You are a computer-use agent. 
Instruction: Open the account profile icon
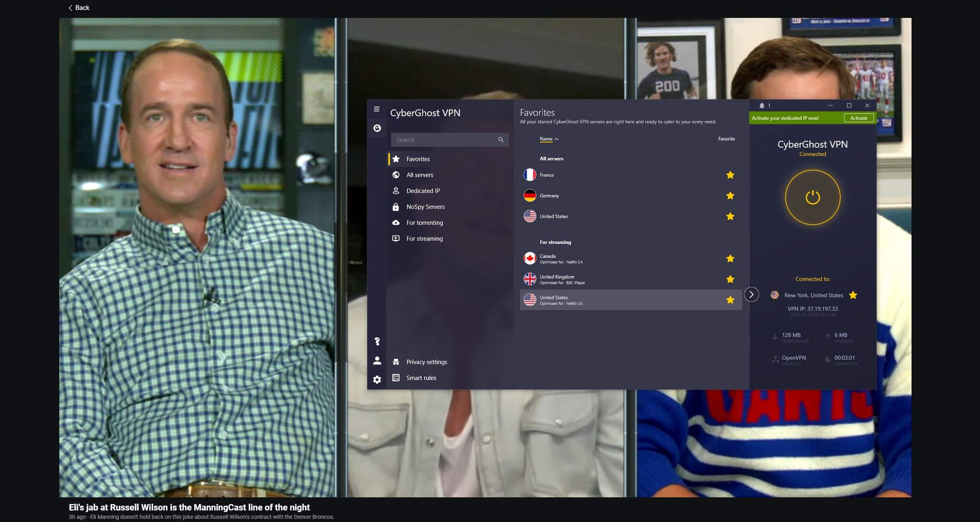(377, 360)
